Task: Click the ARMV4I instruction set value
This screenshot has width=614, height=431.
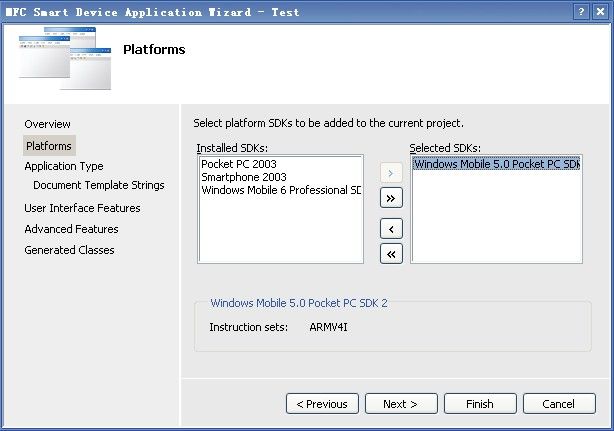Action: point(328,327)
